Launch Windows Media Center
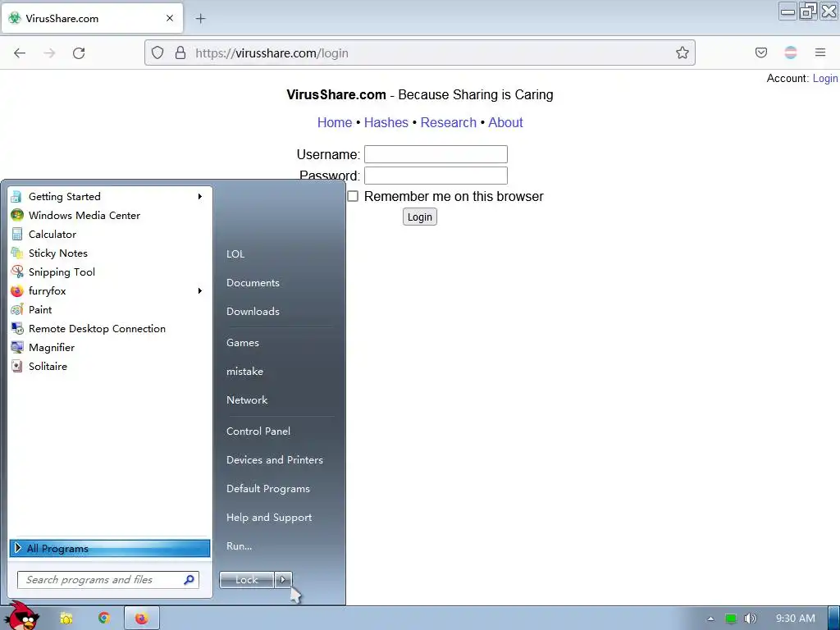 click(x=109, y=216)
